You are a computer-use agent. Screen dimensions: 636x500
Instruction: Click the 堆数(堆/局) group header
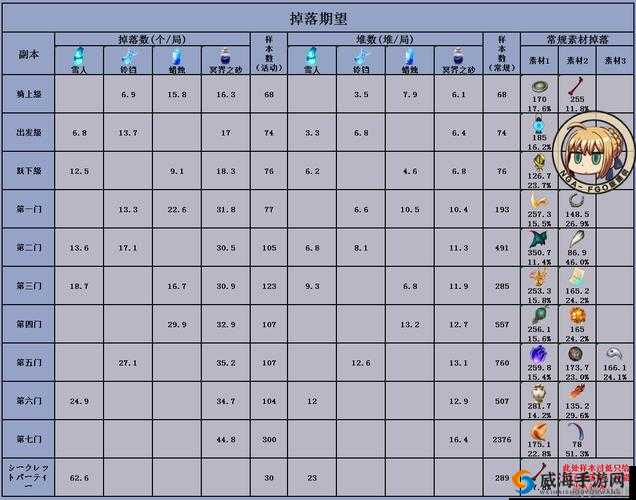pos(385,39)
